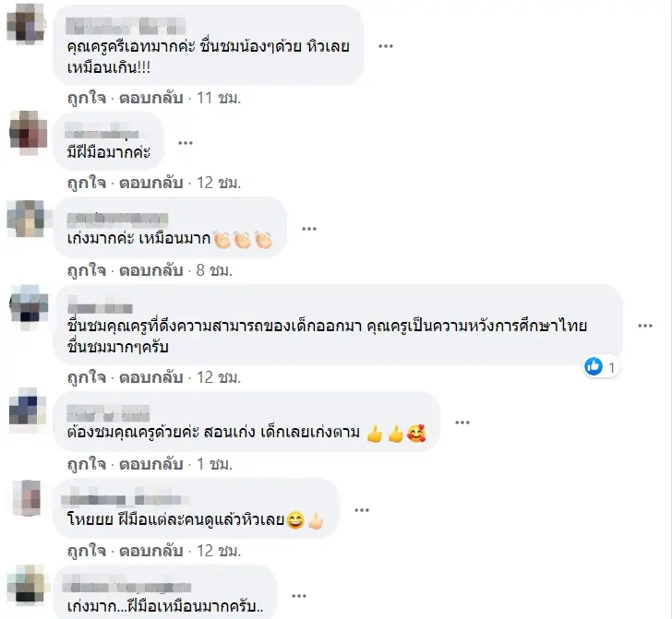Image resolution: width=672 pixels, height=619 pixels.
Task: Like the 'เก่งมากค่ะ เหมือนมาก' comment
Action: click(87, 270)
